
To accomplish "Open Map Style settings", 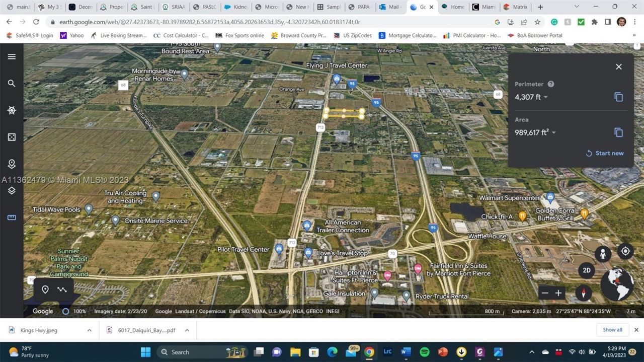I will click(12, 190).
